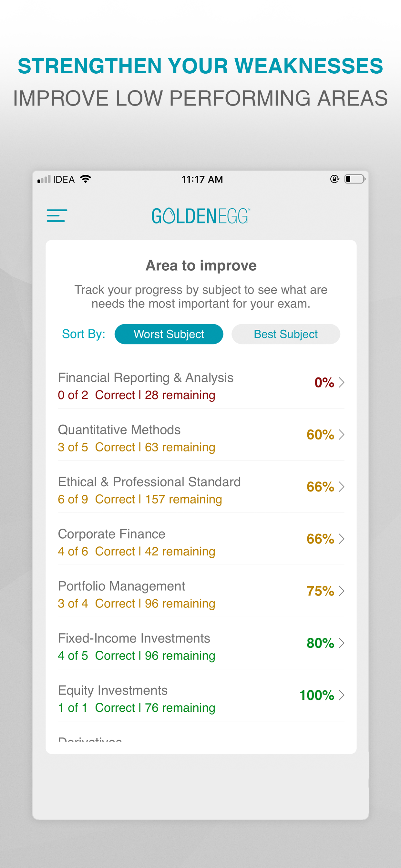This screenshot has width=401, height=868.
Task: Sort by Best Subject
Action: pyautogui.click(x=286, y=334)
